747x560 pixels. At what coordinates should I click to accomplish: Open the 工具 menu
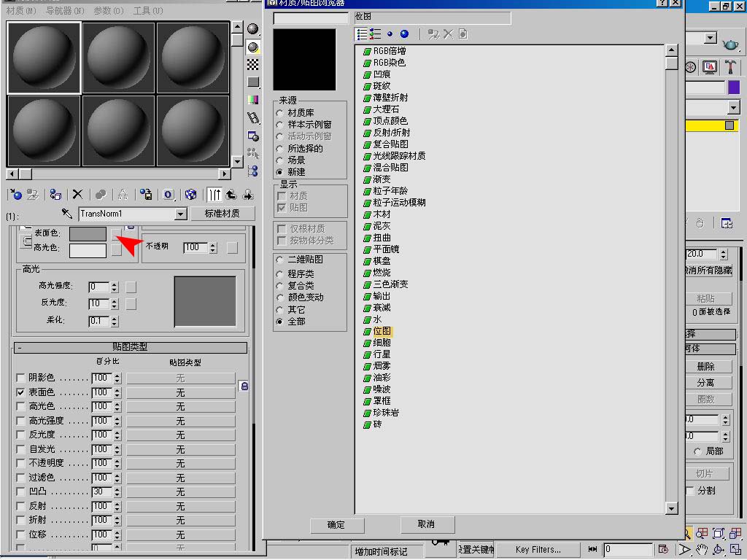tap(147, 11)
